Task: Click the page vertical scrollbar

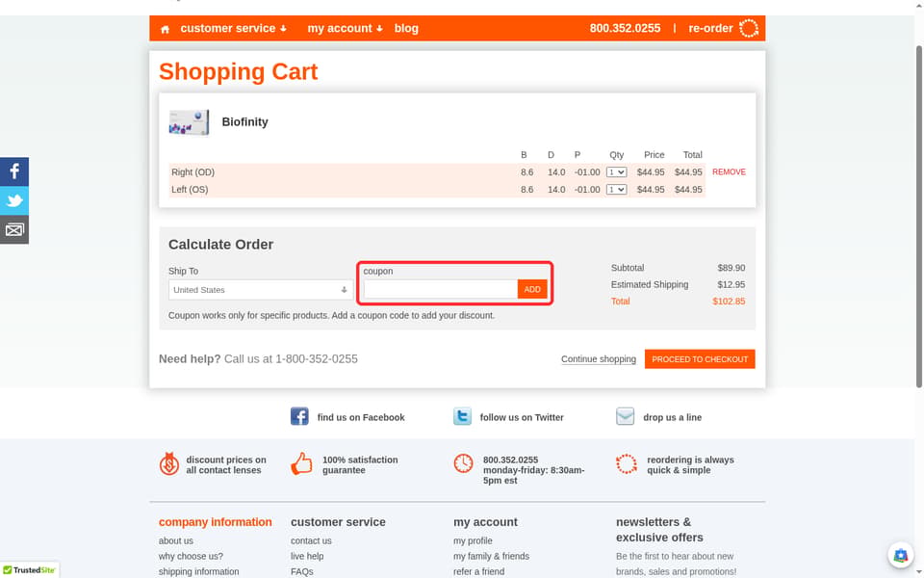Action: 918,216
